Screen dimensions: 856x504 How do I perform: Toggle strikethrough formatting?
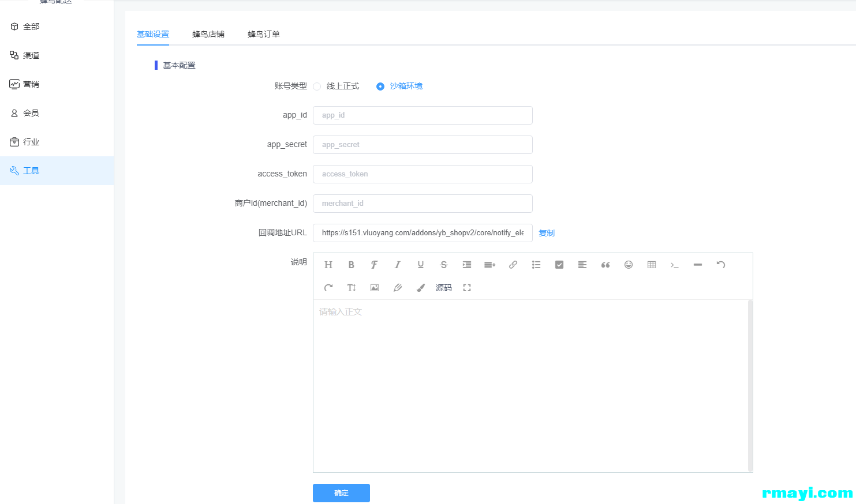(x=444, y=265)
